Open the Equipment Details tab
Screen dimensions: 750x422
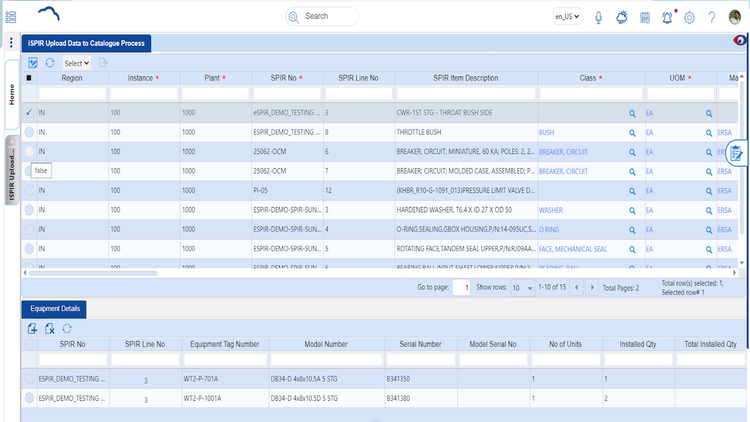[x=55, y=309]
